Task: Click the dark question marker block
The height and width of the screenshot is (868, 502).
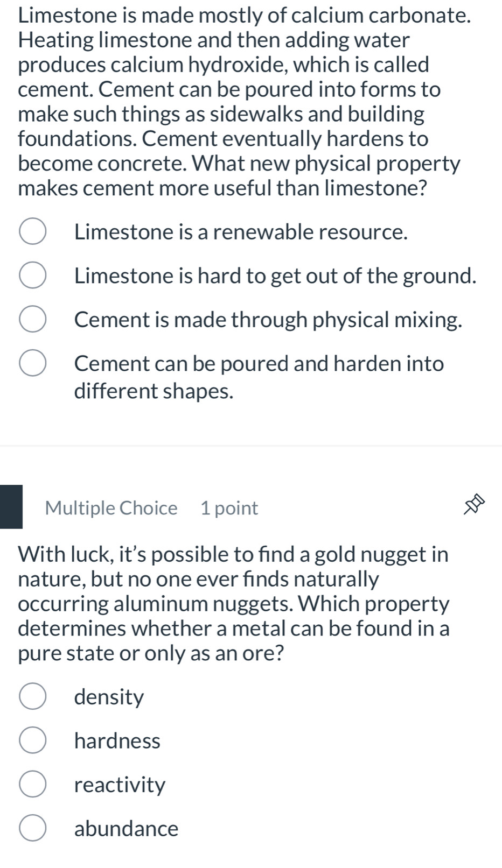Action: point(11,507)
